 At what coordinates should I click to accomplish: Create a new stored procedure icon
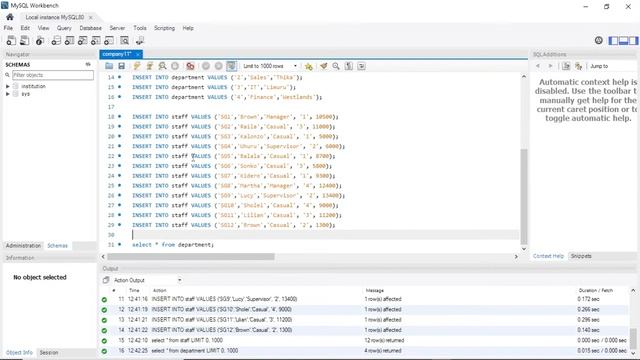tap(96, 40)
